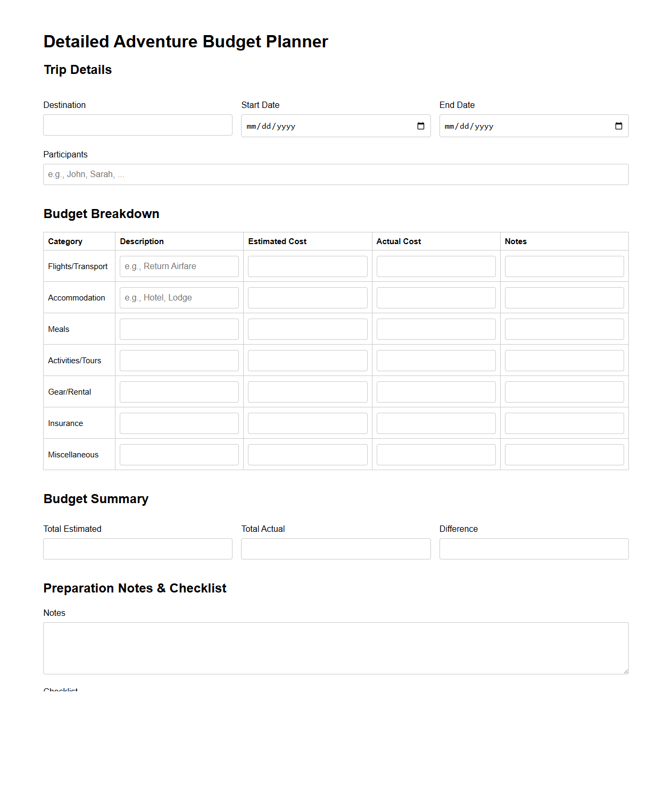This screenshot has width=672, height=785.
Task: Click the Meals estimated cost field
Action: click(308, 329)
